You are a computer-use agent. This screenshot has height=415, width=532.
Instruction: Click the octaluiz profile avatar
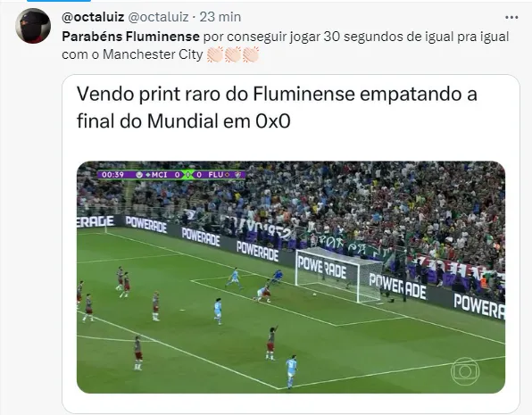(33, 26)
